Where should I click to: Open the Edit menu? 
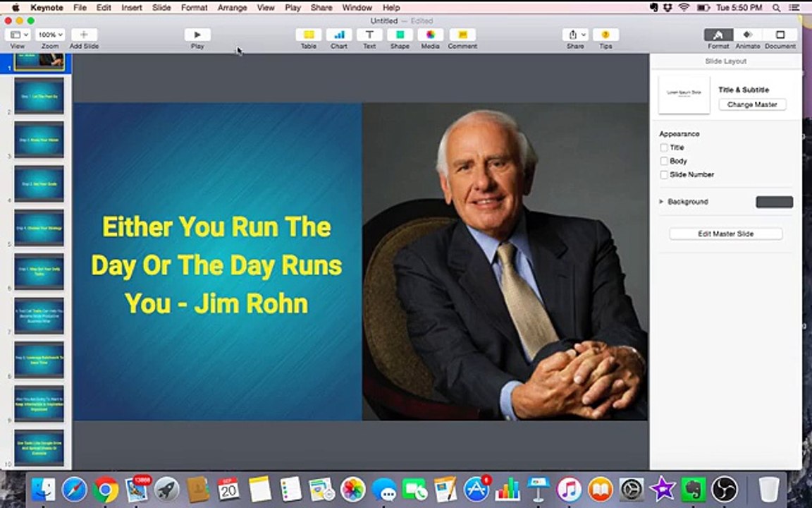pyautogui.click(x=104, y=7)
